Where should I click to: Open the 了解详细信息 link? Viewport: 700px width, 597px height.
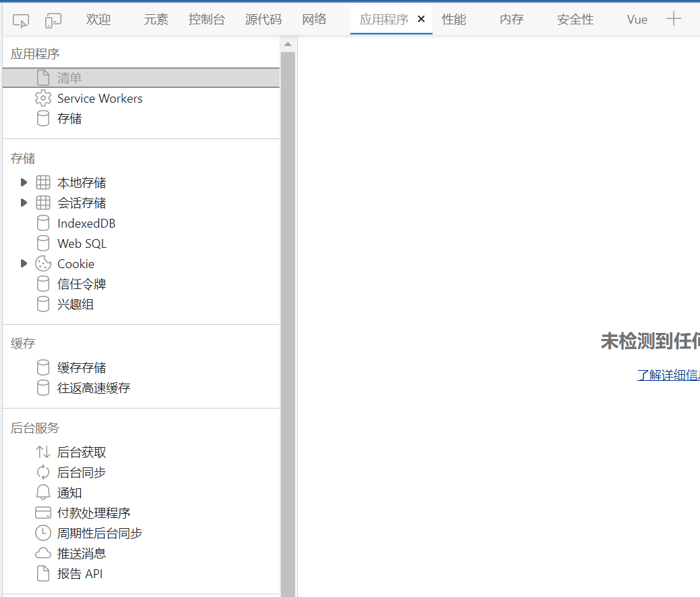click(668, 375)
